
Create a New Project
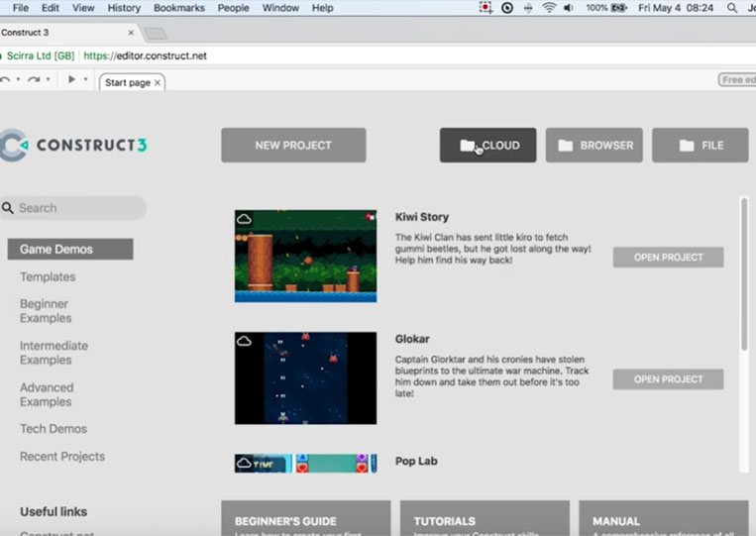(x=293, y=145)
